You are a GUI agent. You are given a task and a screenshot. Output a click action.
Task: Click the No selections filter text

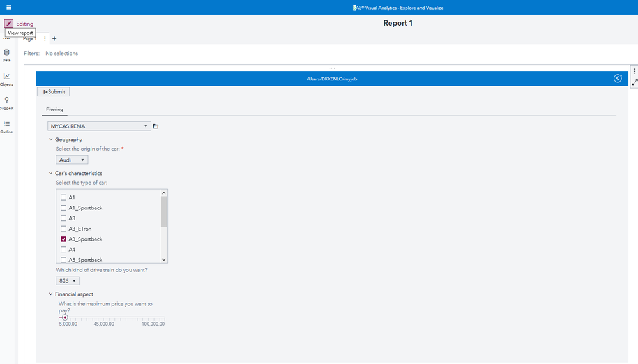61,53
